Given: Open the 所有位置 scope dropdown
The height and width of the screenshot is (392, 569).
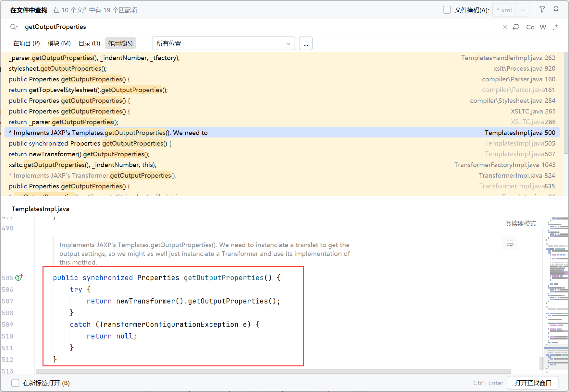Looking at the screenshot, I should [223, 43].
